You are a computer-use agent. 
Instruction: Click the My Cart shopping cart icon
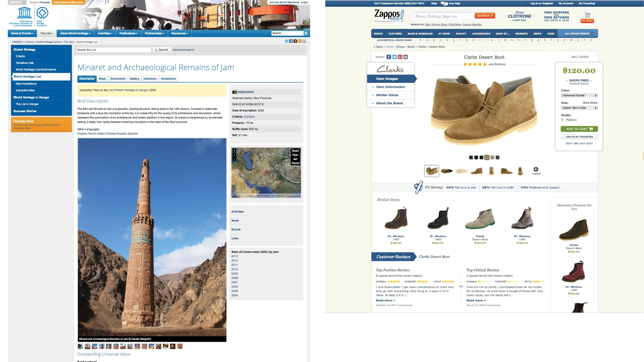tap(587, 17)
